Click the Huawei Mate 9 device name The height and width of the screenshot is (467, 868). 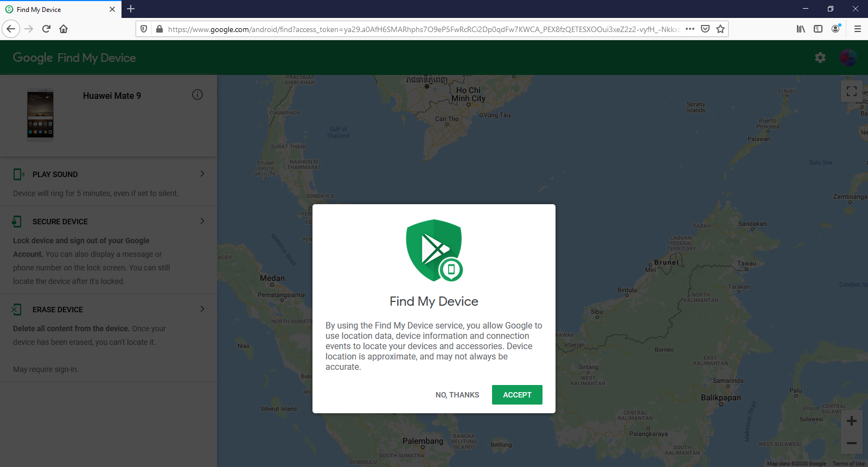coord(112,96)
